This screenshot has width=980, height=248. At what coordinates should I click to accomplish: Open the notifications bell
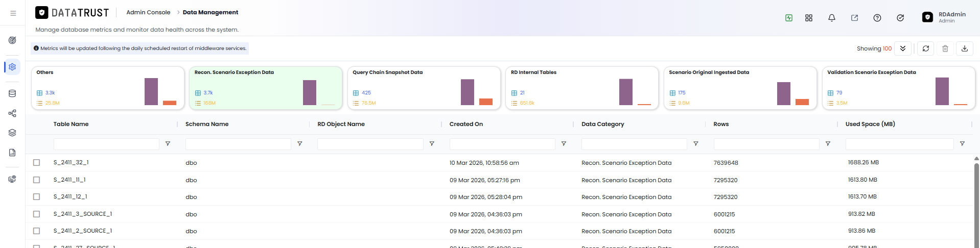tap(832, 18)
